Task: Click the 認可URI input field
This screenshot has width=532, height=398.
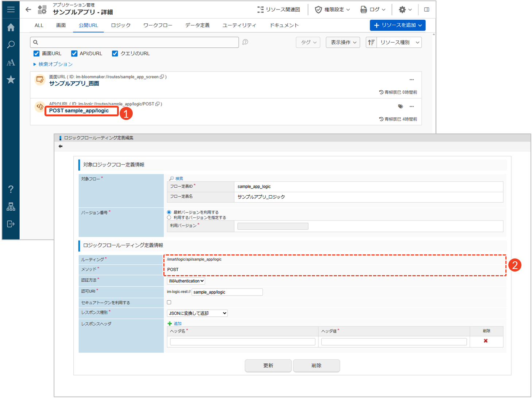Action: click(x=227, y=292)
